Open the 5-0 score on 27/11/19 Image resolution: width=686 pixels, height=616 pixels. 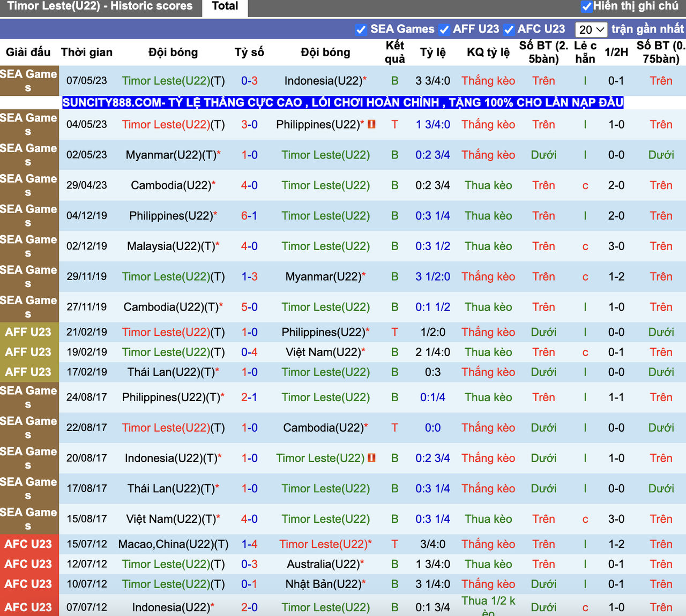pos(249,307)
